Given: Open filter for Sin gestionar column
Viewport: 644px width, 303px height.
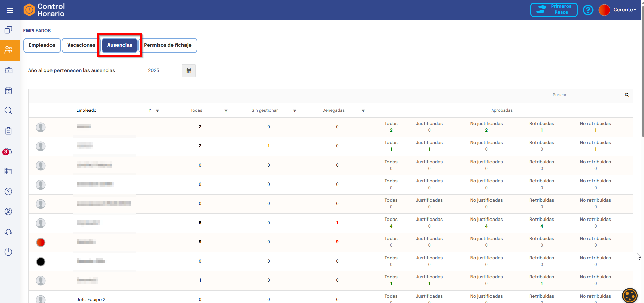Looking at the screenshot, I should 295,110.
